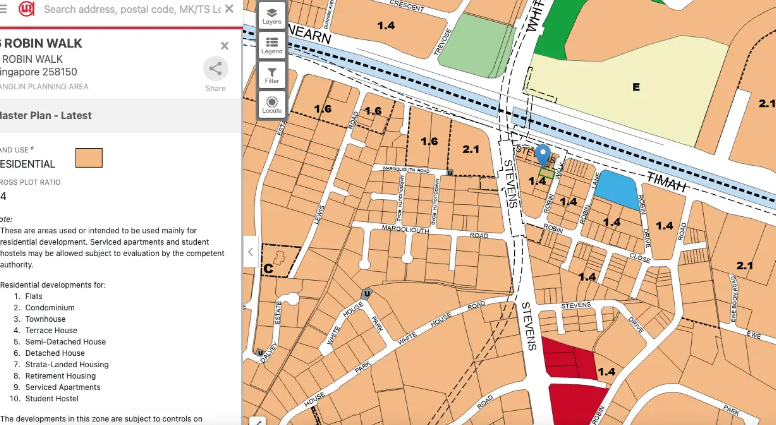Clear the search box text
Viewport: 776px width, 425px height.
[x=229, y=9]
